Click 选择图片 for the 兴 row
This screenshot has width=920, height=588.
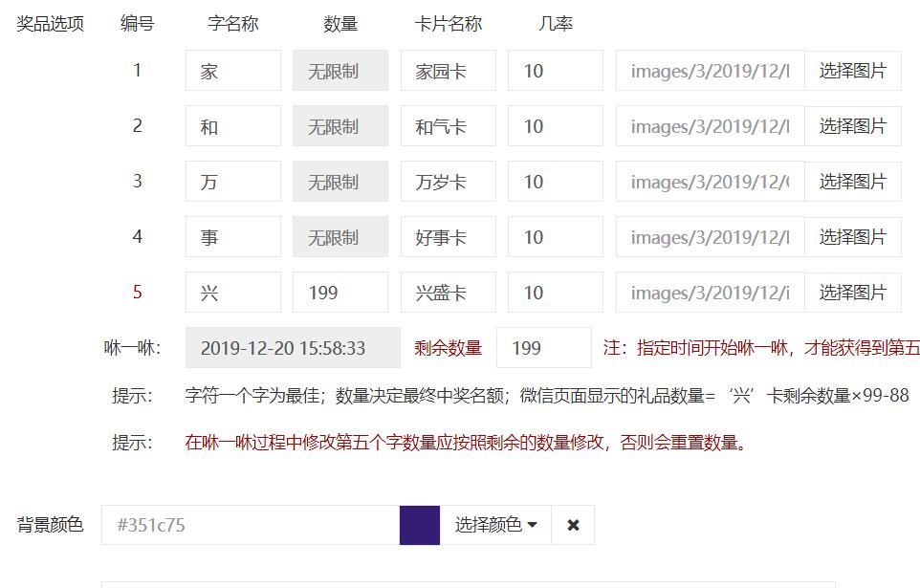(852, 293)
